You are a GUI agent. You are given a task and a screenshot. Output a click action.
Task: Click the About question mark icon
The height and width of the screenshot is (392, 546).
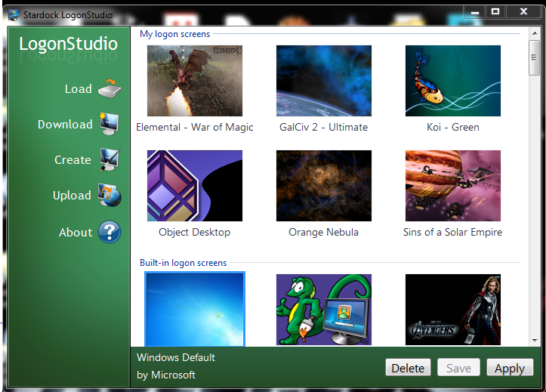point(110,232)
